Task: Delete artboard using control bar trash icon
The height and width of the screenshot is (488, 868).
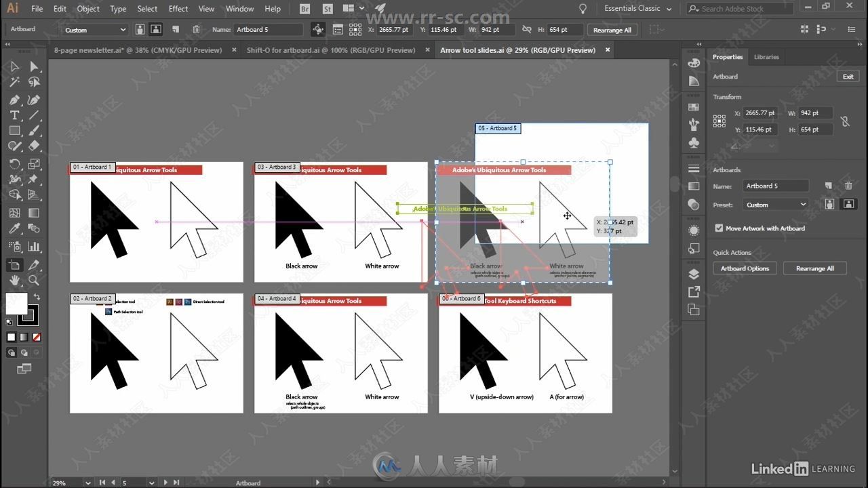Action: coord(196,30)
